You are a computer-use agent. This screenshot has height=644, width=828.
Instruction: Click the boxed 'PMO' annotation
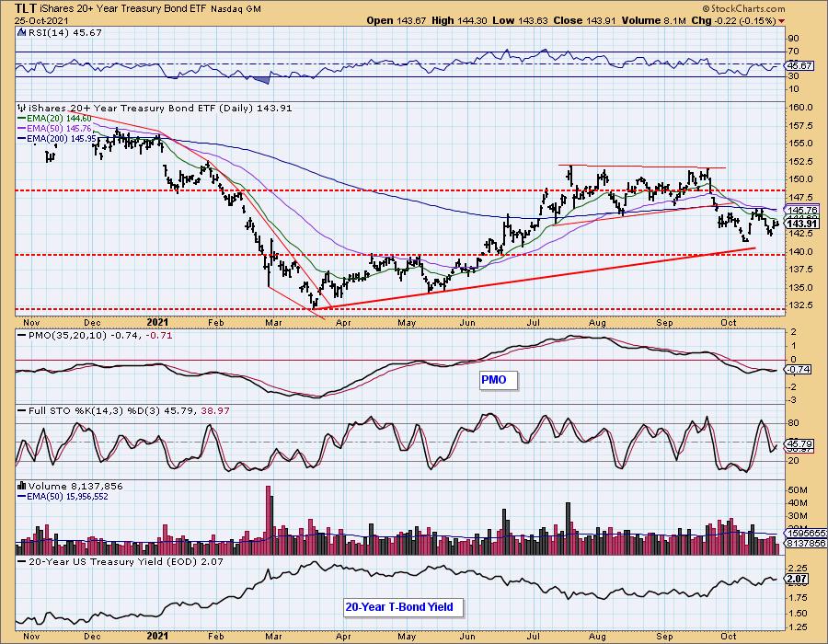(x=499, y=380)
